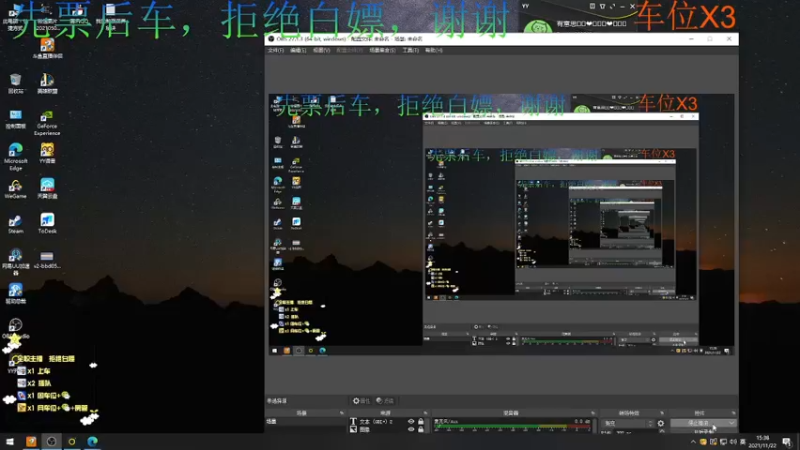800x450 pixels.
Task: Open the YY语音 desktop icon
Action: [x=47, y=153]
